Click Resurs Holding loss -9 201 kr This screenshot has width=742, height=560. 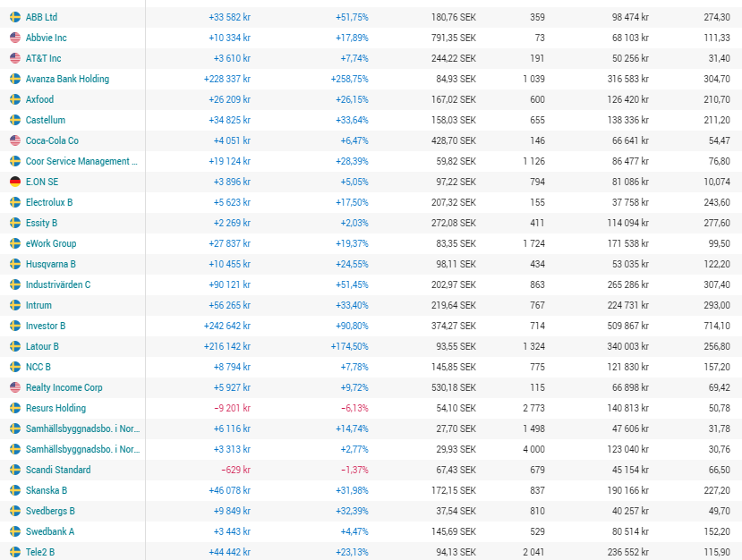click(x=232, y=408)
